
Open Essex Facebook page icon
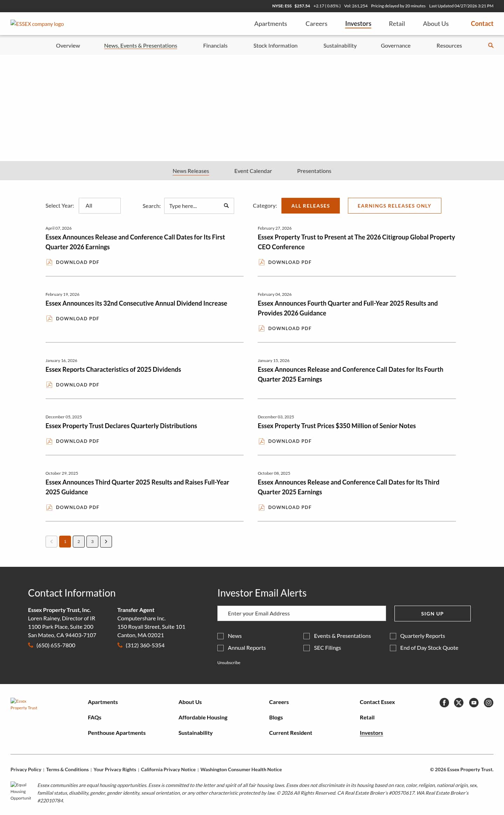[444, 703]
